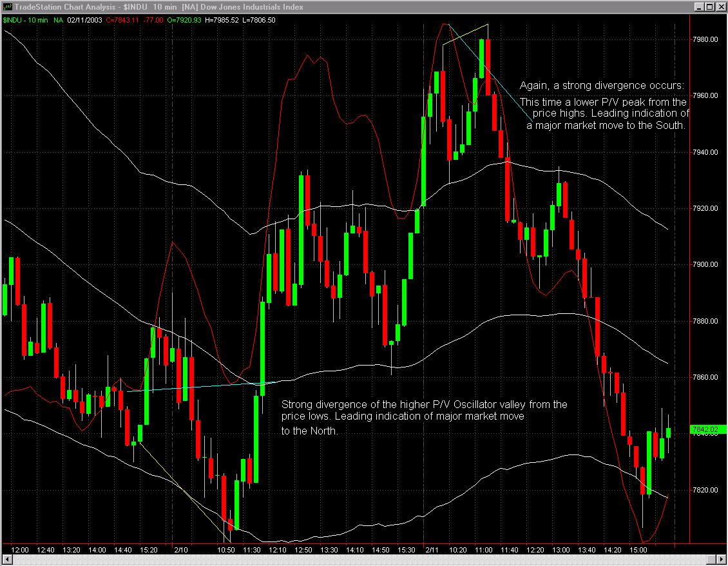Click the "14:40" time axis label
The image size is (728, 566).
[x=123, y=550]
